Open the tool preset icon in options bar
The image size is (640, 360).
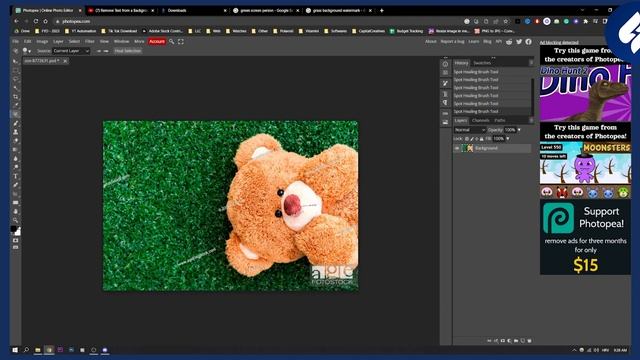[16, 51]
